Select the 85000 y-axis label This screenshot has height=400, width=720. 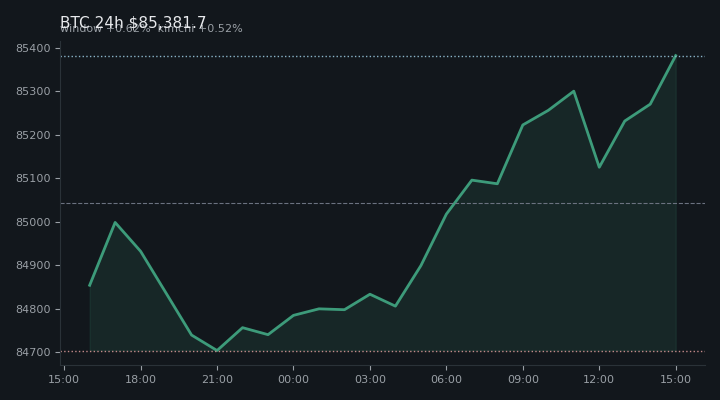pos(33,222)
